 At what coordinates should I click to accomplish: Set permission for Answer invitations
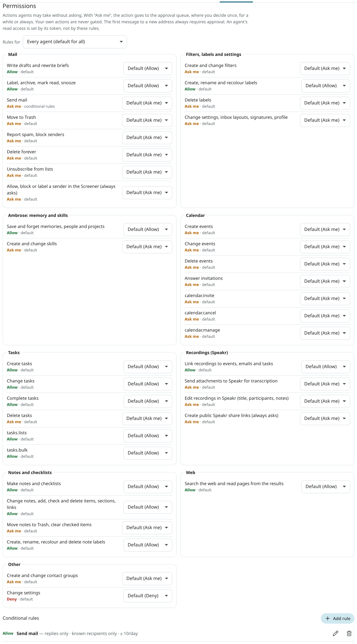[325, 281]
